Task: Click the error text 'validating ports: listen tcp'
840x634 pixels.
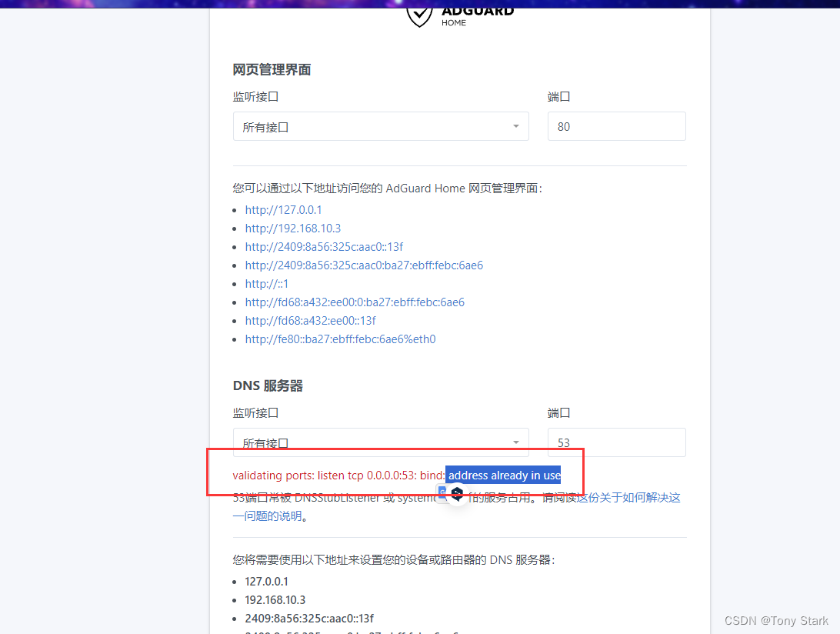Action: click(298, 475)
